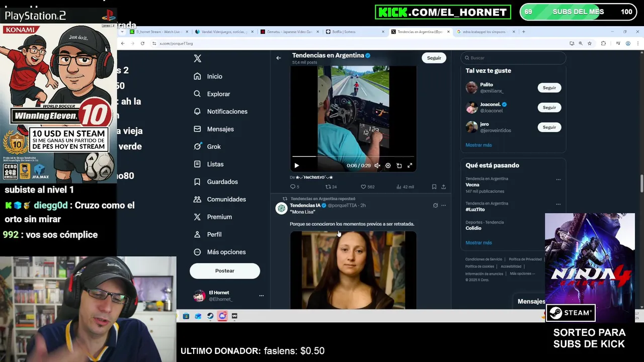Viewport: 644px width, 362px height.
Task: Open Explorar in the X sidebar
Action: coord(212,94)
